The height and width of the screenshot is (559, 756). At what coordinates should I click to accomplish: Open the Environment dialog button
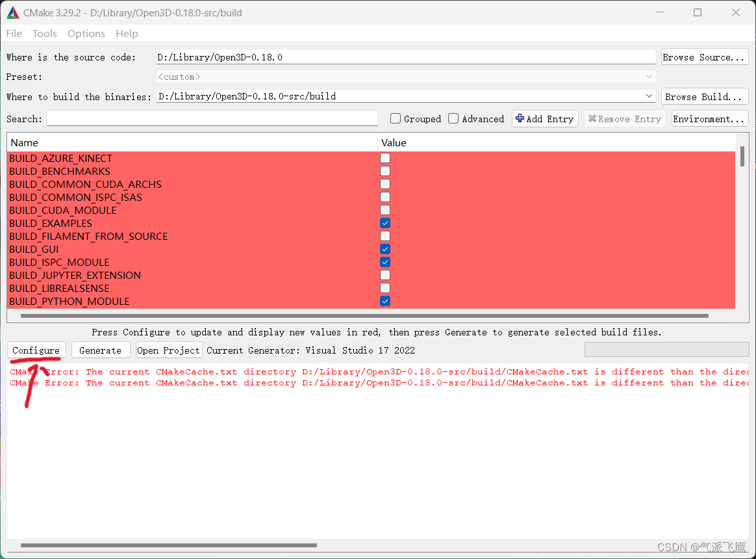tap(710, 119)
